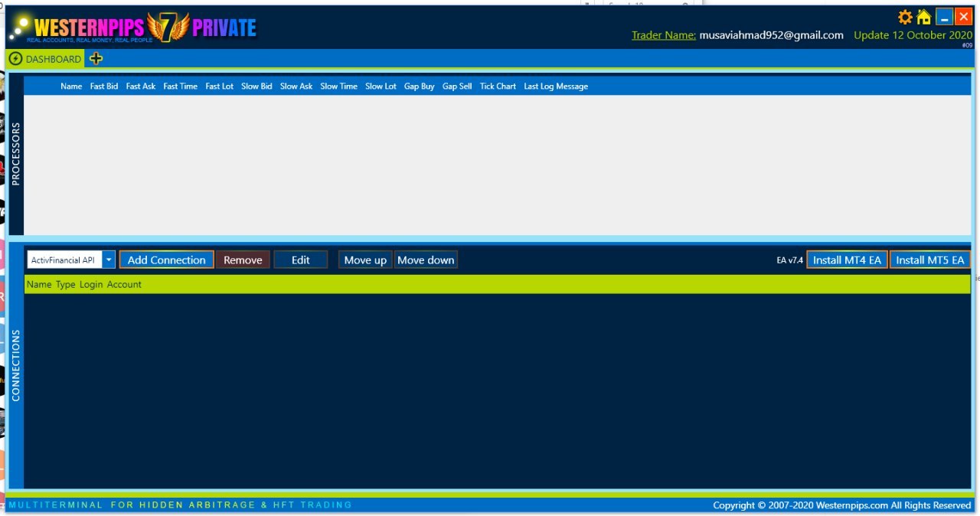Select the Fast Ask column header
The height and width of the screenshot is (516, 980).
pos(141,87)
